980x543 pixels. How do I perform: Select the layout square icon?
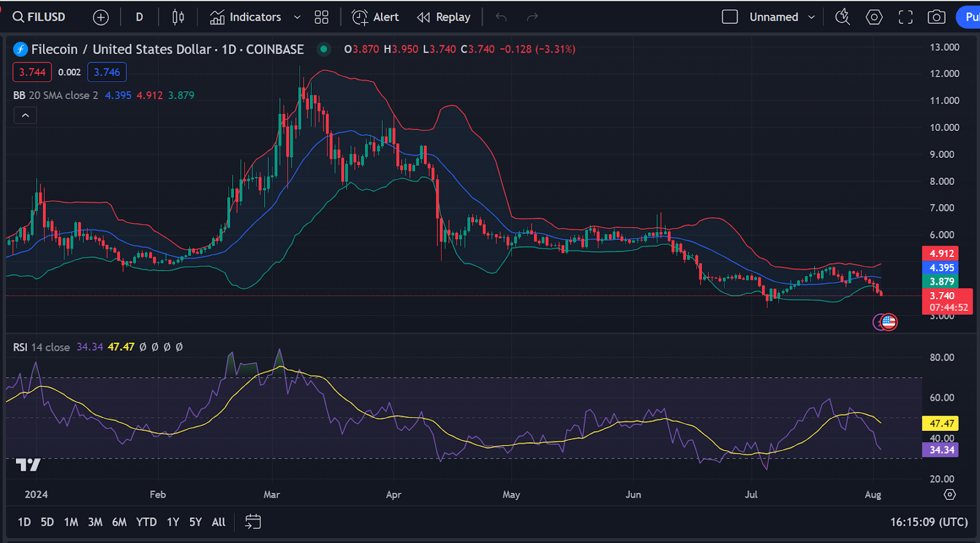729,17
